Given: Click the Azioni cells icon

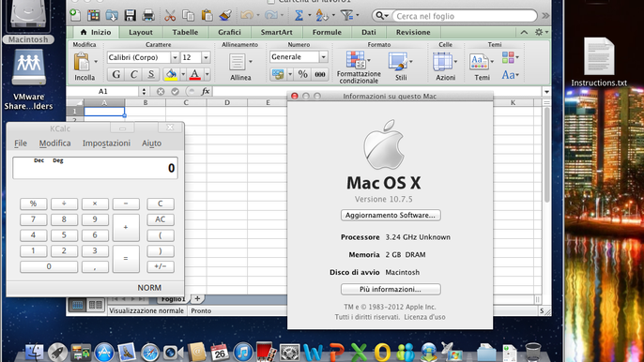Looking at the screenshot, I should coord(442,63).
